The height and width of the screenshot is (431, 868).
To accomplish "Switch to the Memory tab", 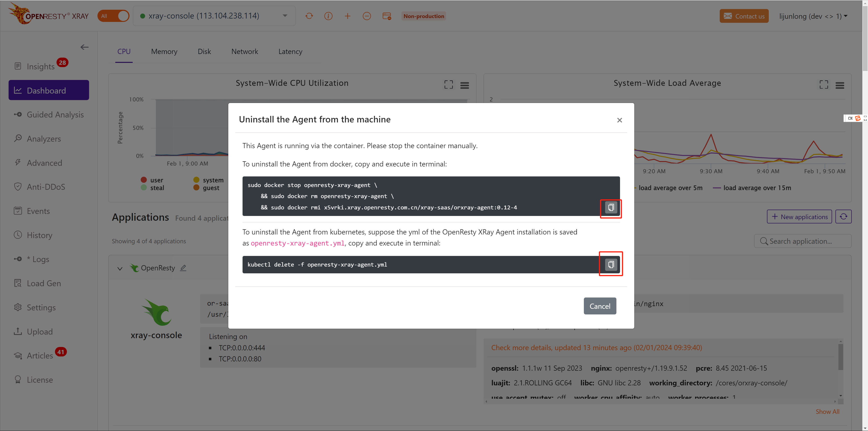I will coord(164,52).
